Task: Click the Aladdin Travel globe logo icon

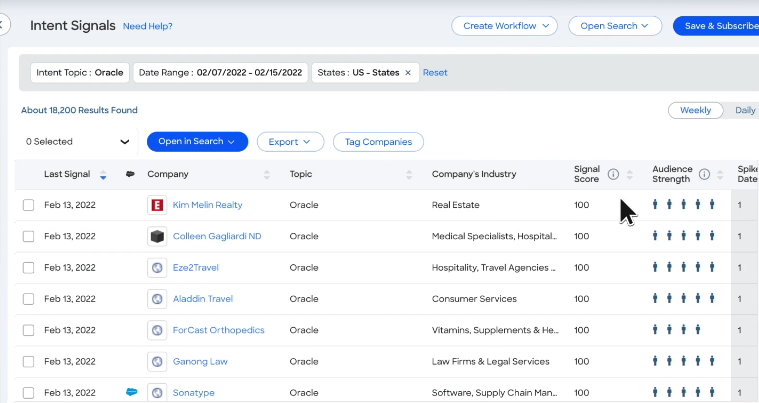Action: coord(157,299)
